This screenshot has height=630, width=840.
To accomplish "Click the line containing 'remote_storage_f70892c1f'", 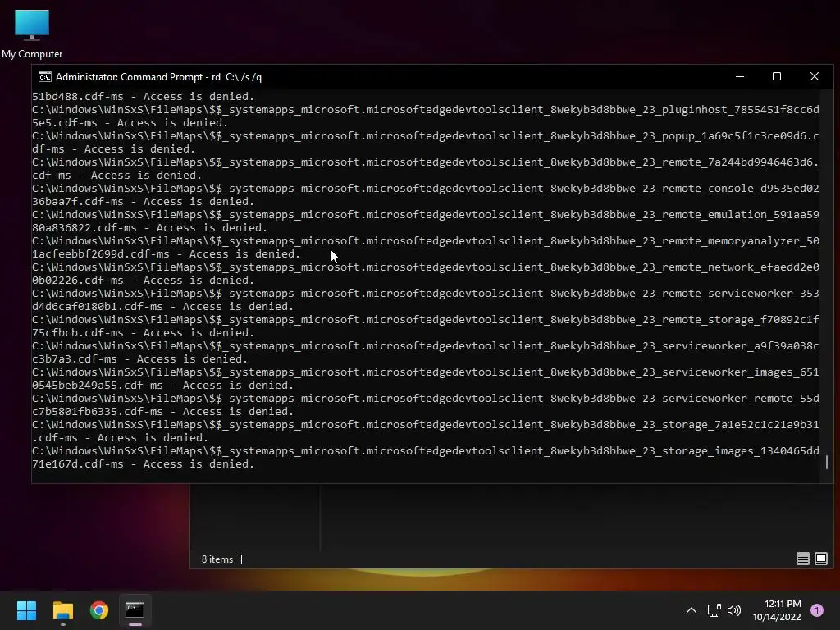I will tap(426, 319).
